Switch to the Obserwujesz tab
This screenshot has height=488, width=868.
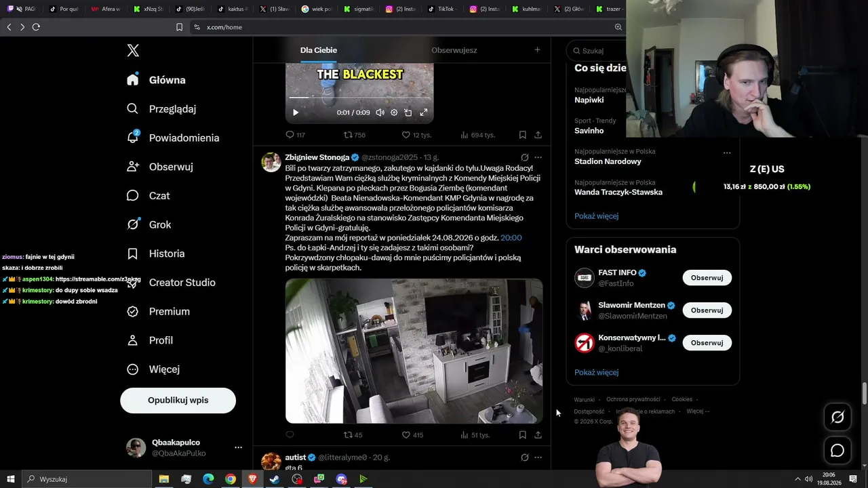(x=454, y=50)
